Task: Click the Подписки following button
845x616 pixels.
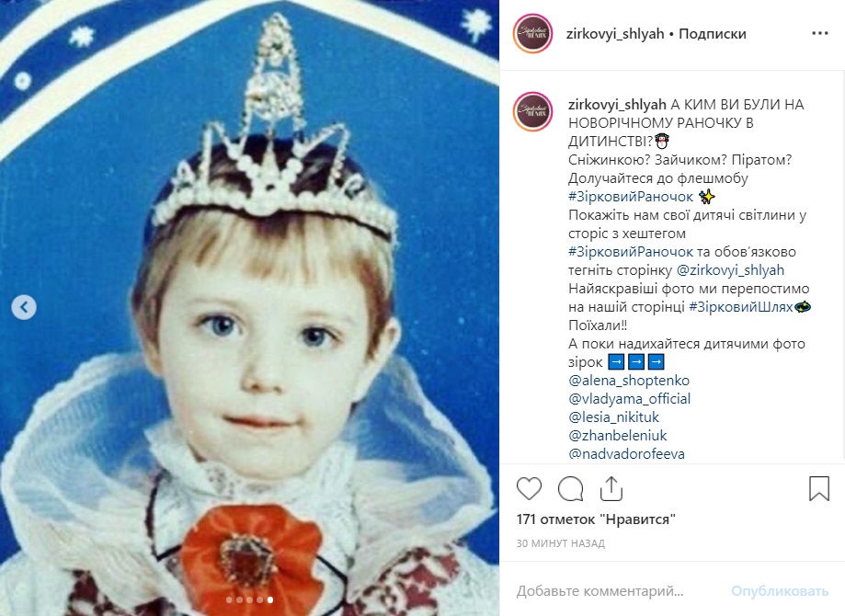Action: (713, 33)
